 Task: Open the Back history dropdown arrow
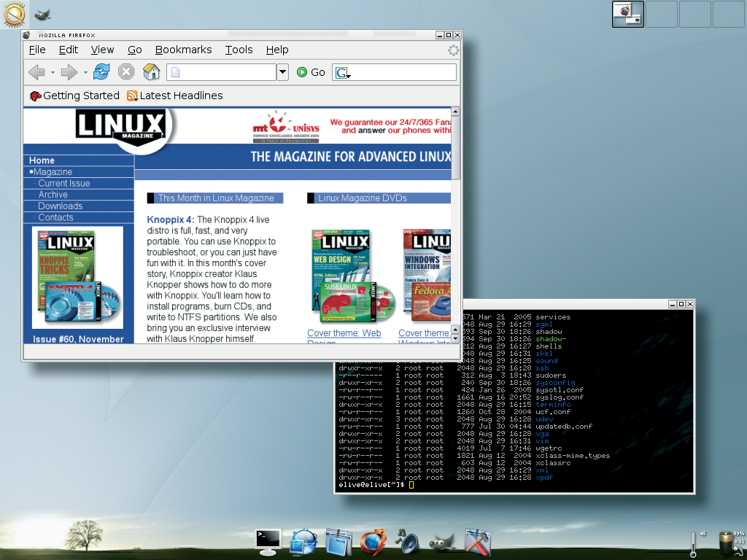point(53,73)
